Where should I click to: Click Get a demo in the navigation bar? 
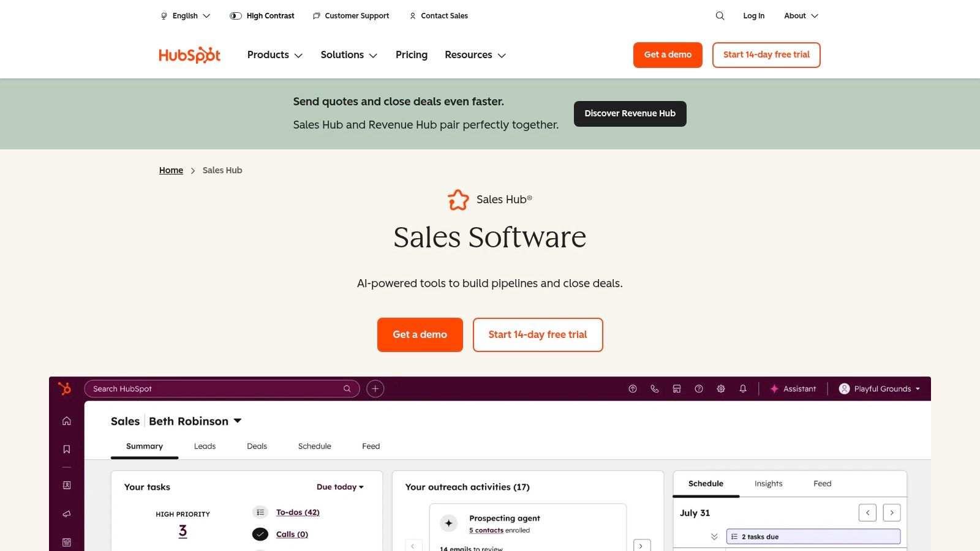(x=668, y=55)
